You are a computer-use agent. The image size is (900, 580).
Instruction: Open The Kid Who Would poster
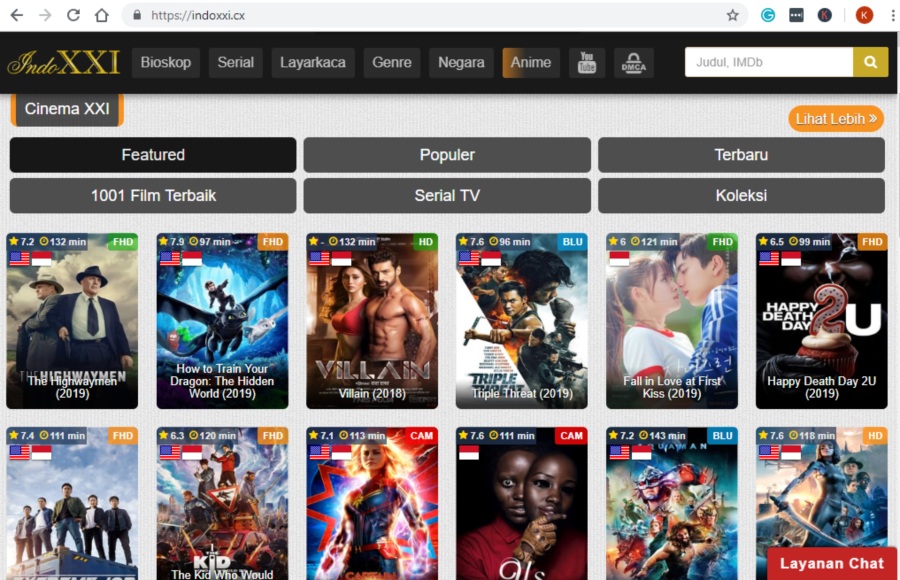click(x=222, y=504)
